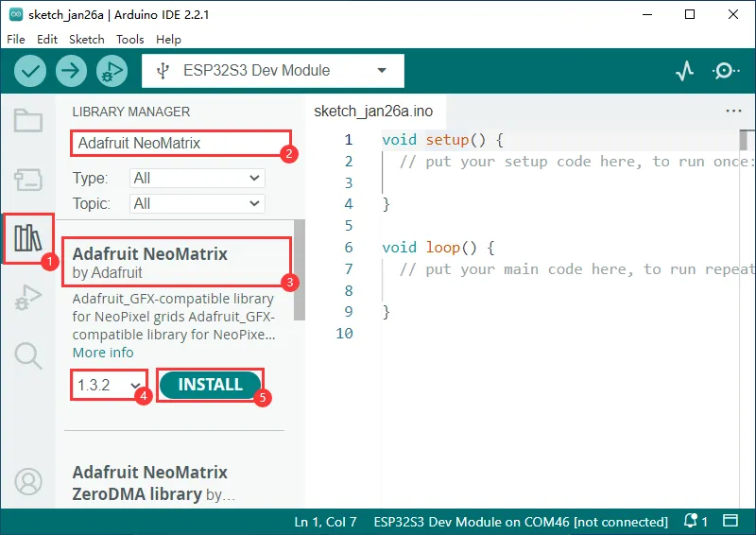Open the Boards Manager sidebar icon
Viewport: 756px width, 535px height.
pos(28,180)
